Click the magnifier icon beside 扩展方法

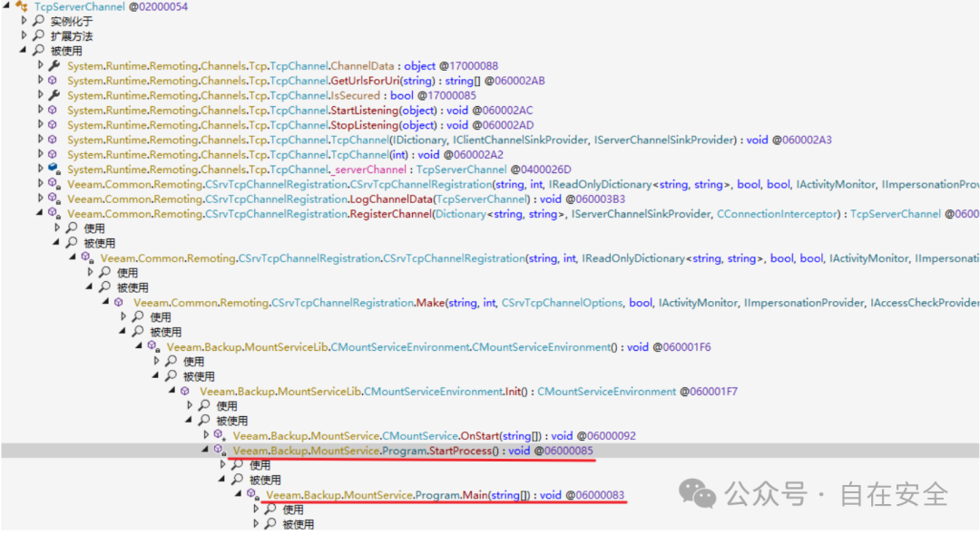coord(39,35)
